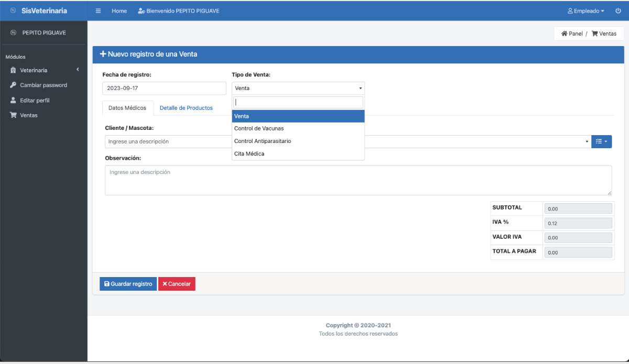Viewport: 629px width, 364px height.
Task: Open Ventas module in sidebar
Action: 29,115
